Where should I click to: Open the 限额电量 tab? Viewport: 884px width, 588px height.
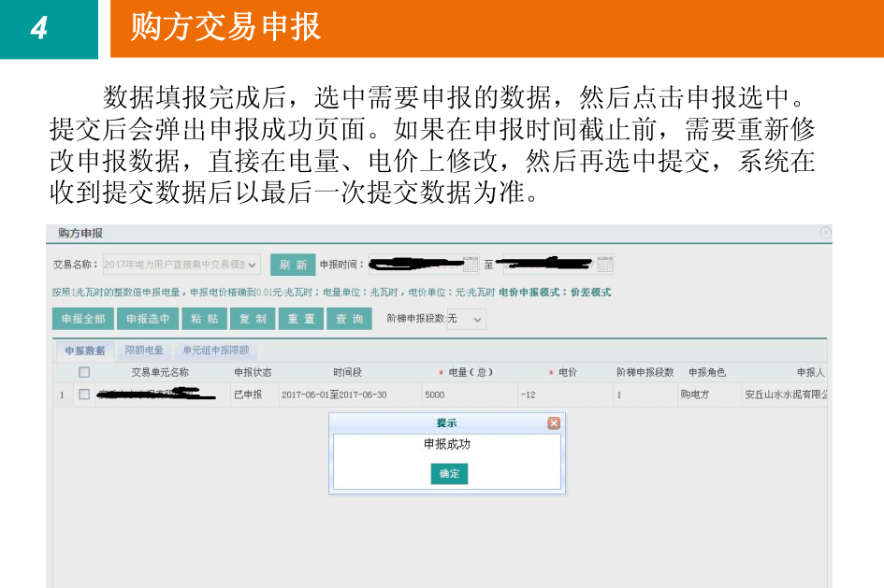[x=144, y=351]
